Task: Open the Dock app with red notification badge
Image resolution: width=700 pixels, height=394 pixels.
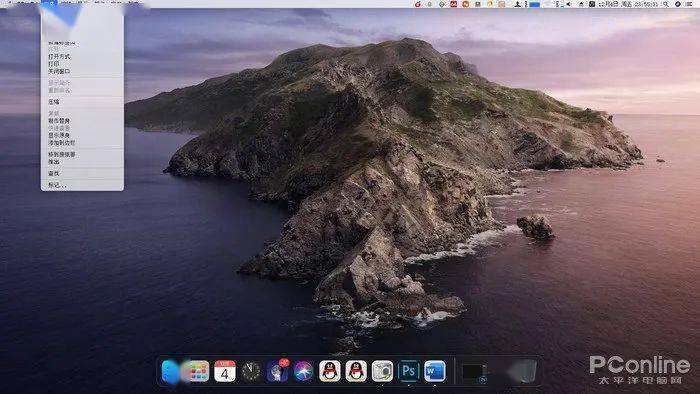Action: click(x=278, y=371)
